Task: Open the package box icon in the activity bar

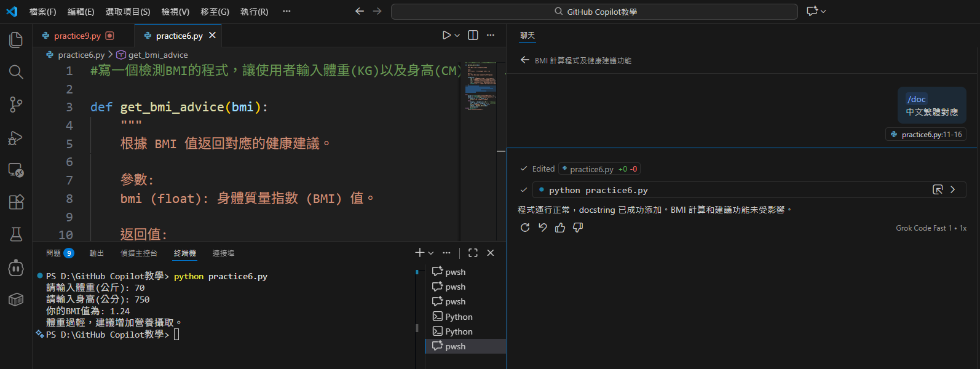Action: [x=16, y=300]
